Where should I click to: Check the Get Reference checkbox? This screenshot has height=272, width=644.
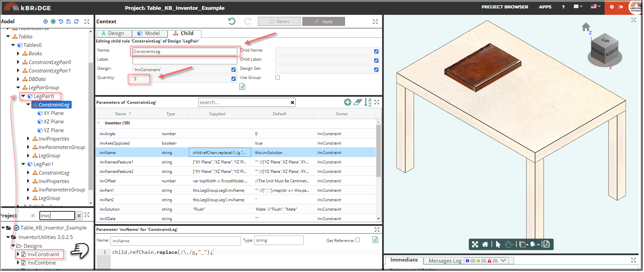tap(358, 240)
